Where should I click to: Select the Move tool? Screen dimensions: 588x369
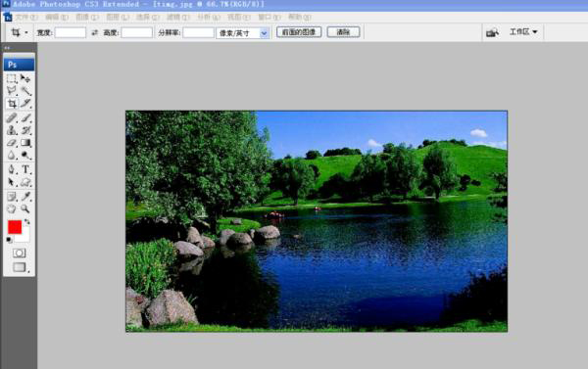[x=25, y=78]
